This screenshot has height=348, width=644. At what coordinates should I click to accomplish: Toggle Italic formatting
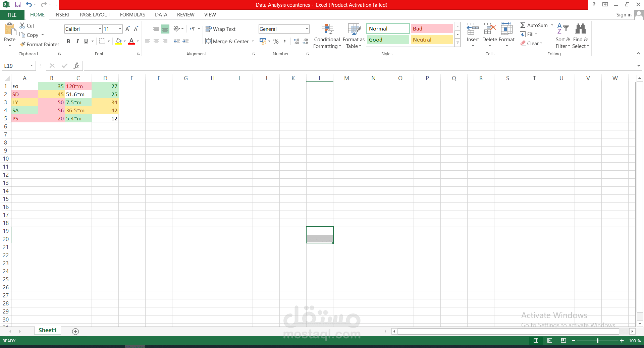[x=77, y=41]
